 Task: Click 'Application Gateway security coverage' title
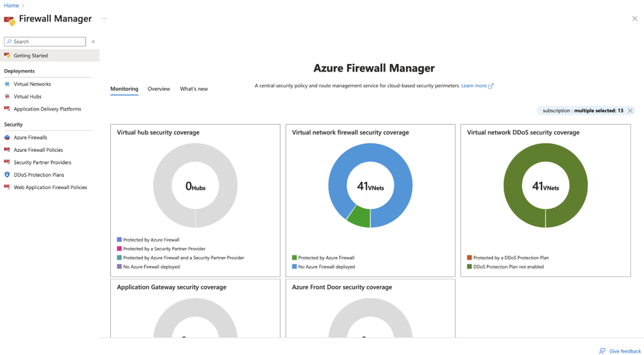coord(171,287)
